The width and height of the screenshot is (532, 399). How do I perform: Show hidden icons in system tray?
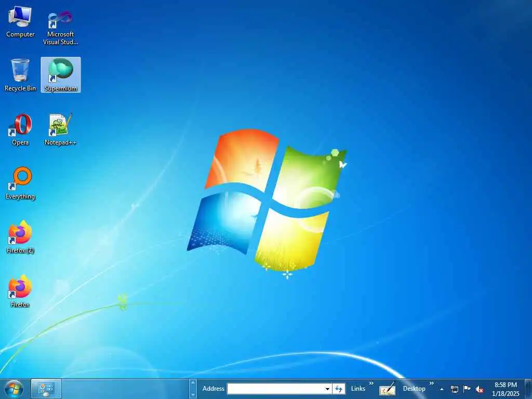[442, 389]
